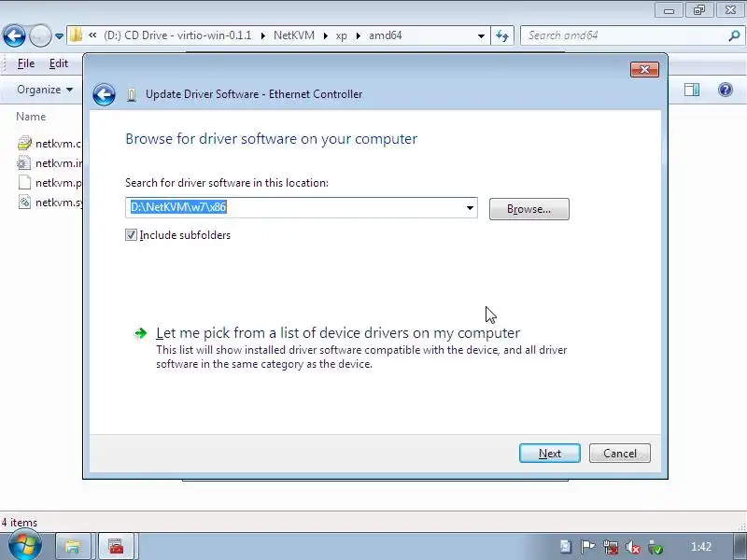747x560 pixels.
Task: Toggle the preview pane icon
Action: click(x=692, y=90)
